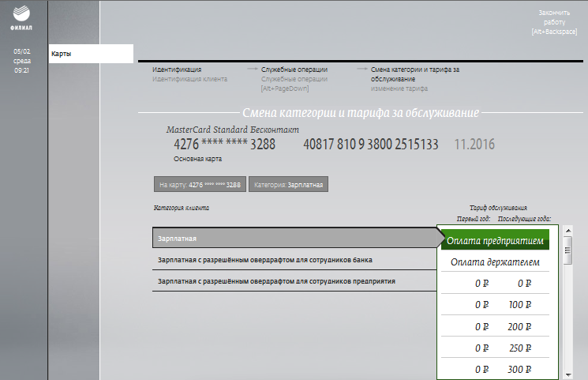This screenshot has height=380, width=588.
Task: Choose Оплата держателем tariff
Action: tap(495, 261)
